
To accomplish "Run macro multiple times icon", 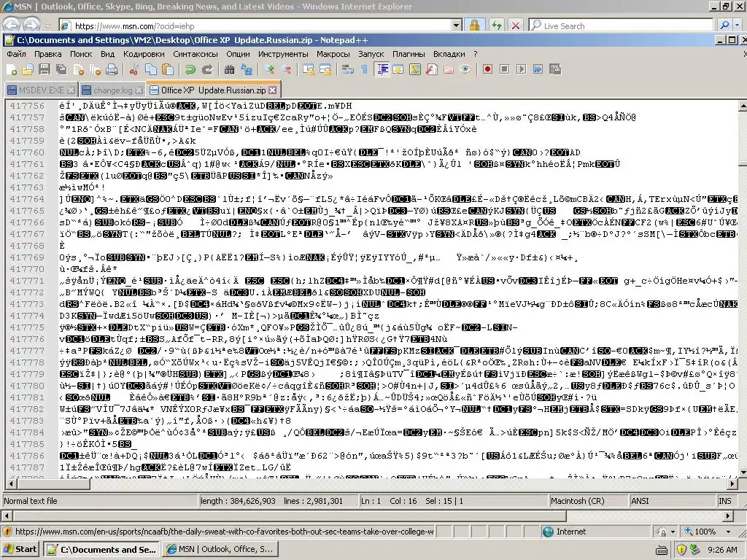I will tap(538, 69).
